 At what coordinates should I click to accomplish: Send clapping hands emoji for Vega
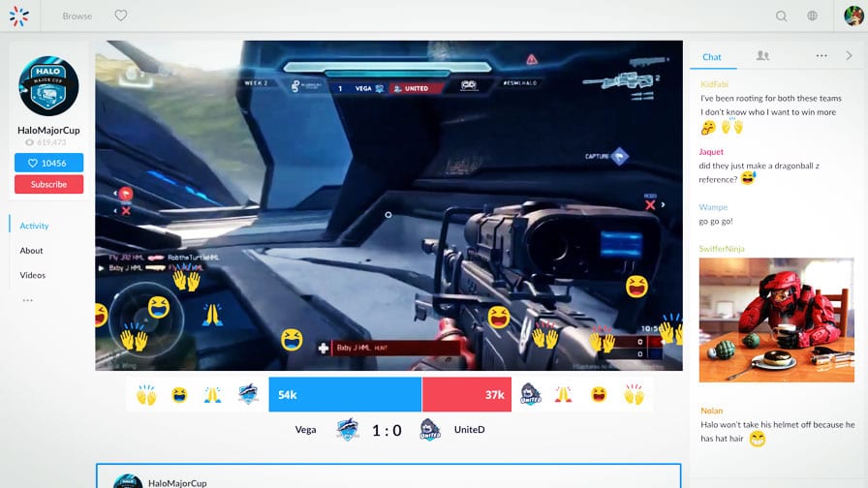tap(146, 394)
